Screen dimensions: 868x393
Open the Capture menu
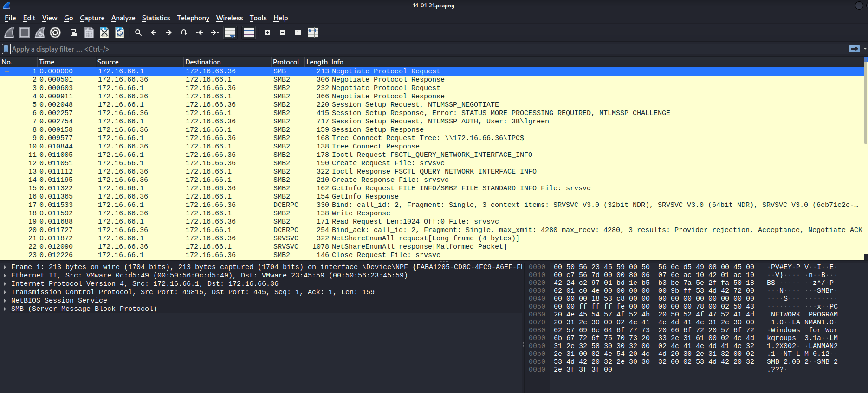[x=92, y=18]
